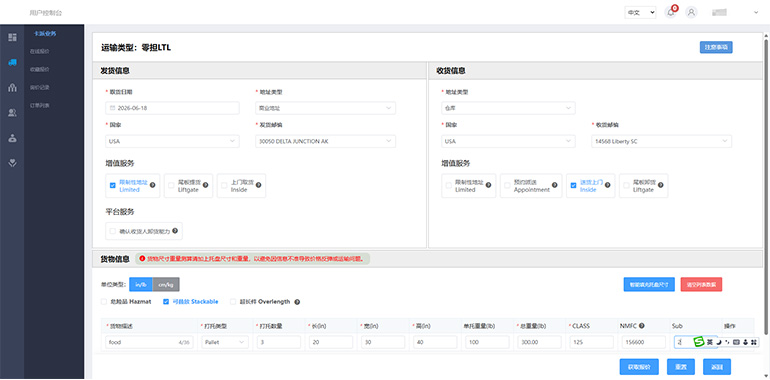Check the 超长件 Overlength checkbox
This screenshot has height=380, width=770.
tap(233, 302)
